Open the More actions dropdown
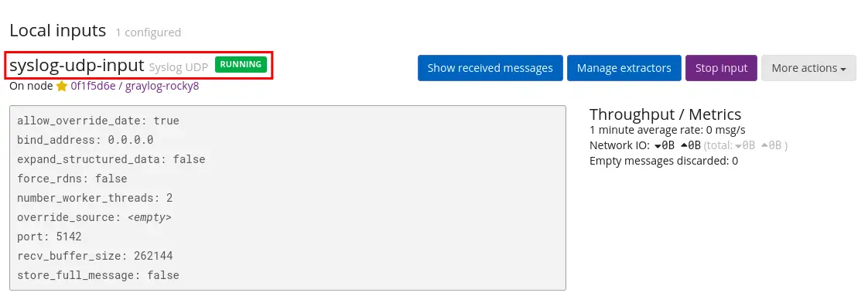 coord(808,68)
